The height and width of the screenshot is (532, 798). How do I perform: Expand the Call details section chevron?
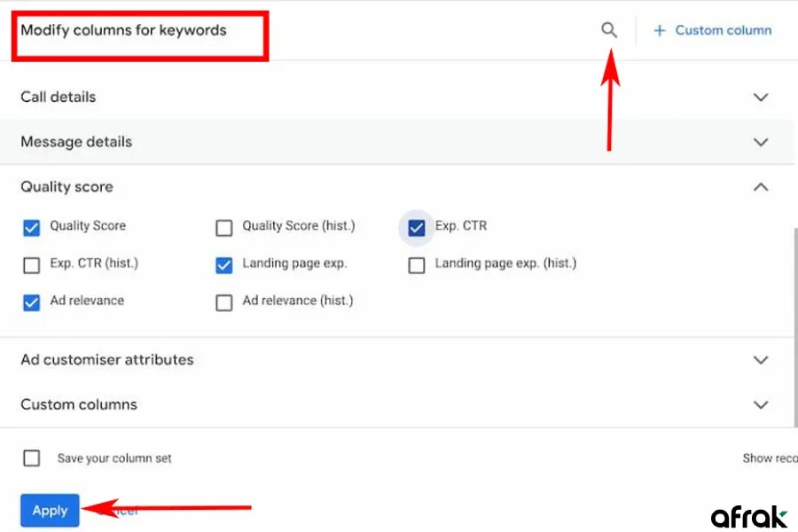pos(760,98)
